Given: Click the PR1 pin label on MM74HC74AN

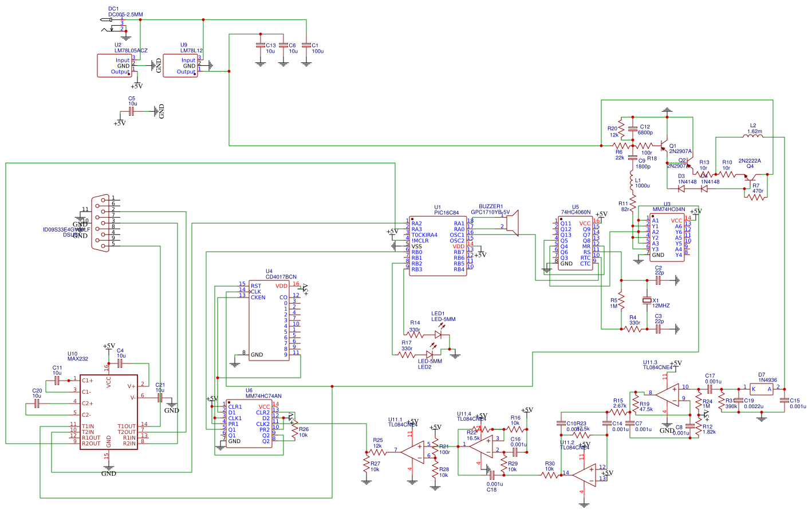Looking at the screenshot, I should click(234, 424).
